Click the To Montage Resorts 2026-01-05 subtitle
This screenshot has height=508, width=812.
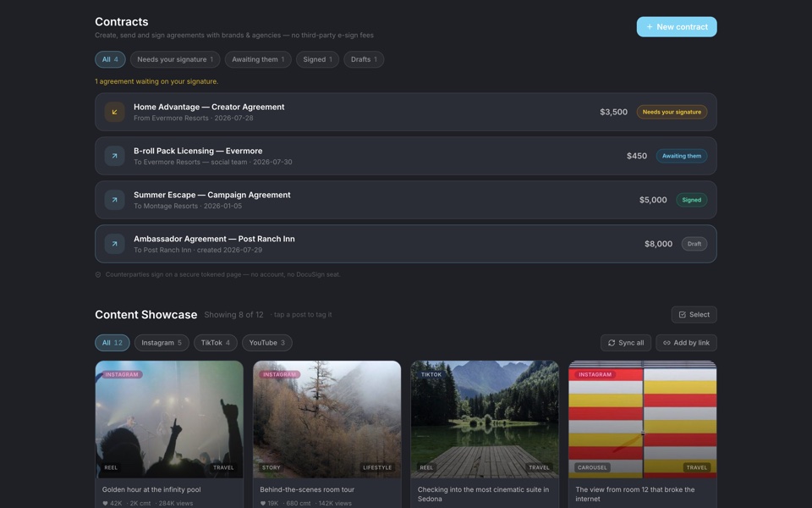pos(188,207)
